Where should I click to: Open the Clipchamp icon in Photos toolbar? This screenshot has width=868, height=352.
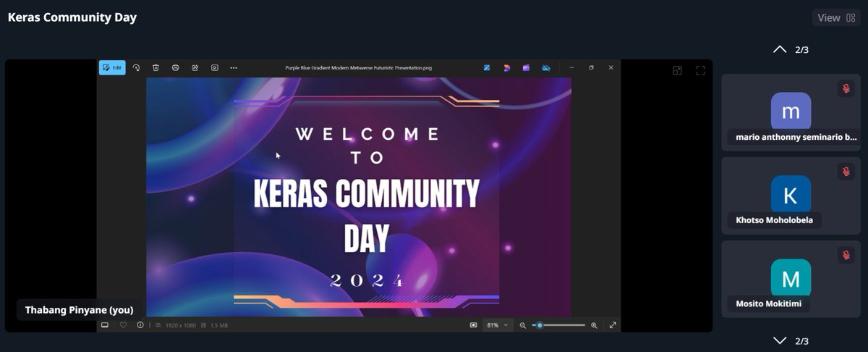(526, 67)
